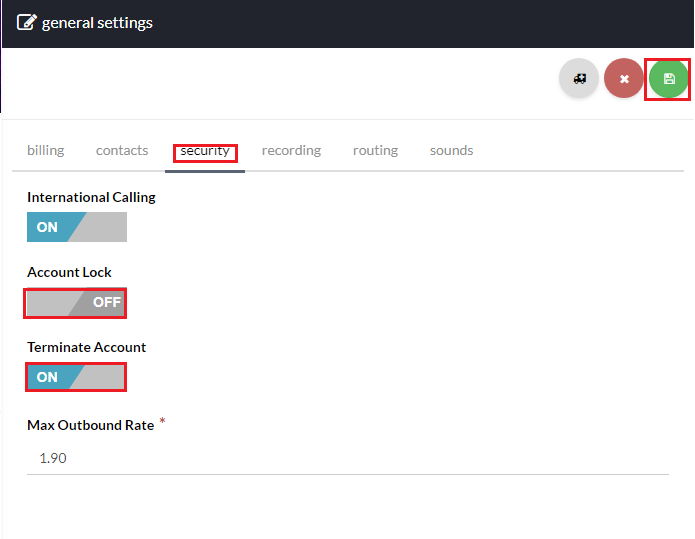Screen dimensions: 695x539
Task: Go to the recording tab
Action: coord(291,151)
